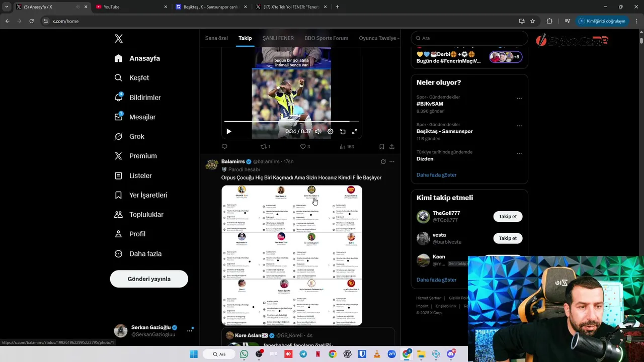
Task: Click the Gönderi yayınla button
Action: (149, 279)
